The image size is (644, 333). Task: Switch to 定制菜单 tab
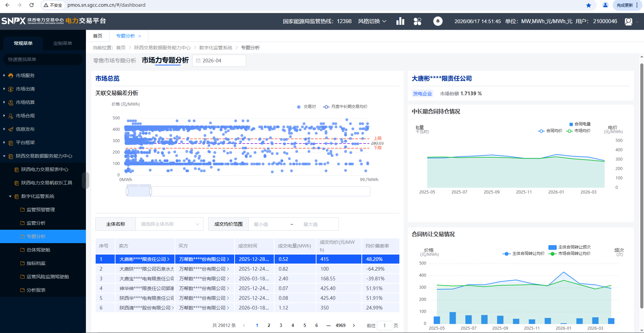tap(63, 43)
